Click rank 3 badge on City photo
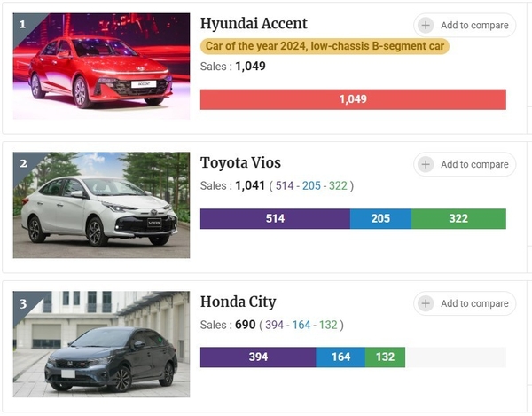 coord(23,303)
